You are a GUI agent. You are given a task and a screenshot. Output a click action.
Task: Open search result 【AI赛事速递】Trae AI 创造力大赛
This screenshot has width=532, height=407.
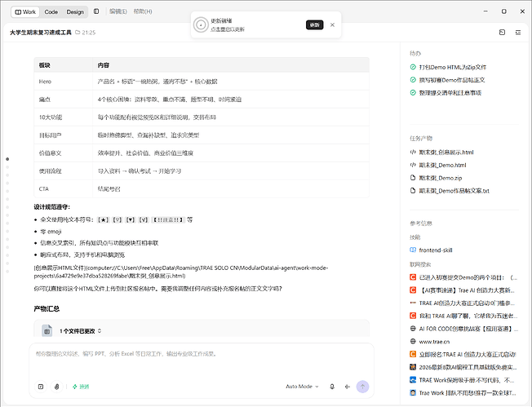pyautogui.click(x=467, y=290)
